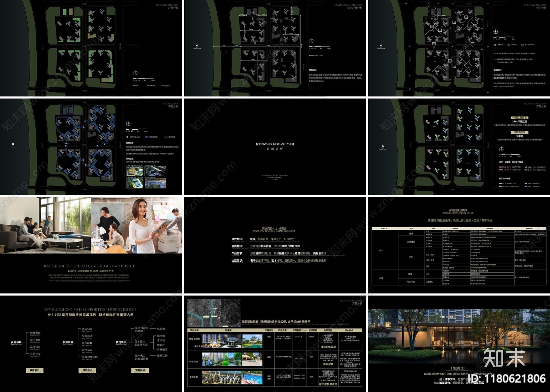Click the 一线江景豪宅 gold tag
The image size is (550, 392).
(519, 118)
